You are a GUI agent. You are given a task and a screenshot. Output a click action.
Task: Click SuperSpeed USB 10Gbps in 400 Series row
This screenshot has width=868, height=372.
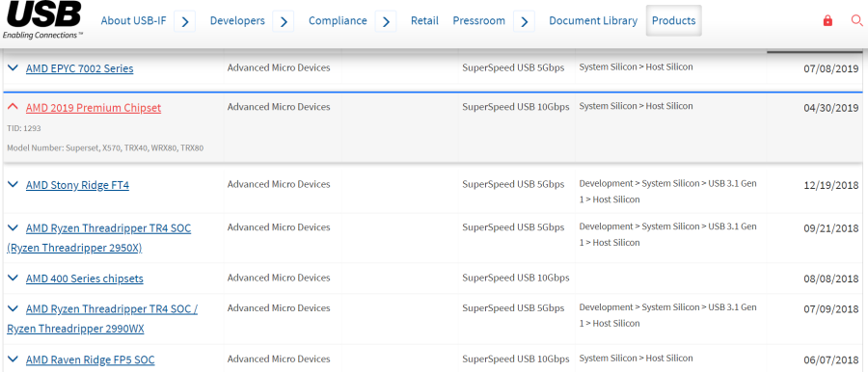[515, 278]
